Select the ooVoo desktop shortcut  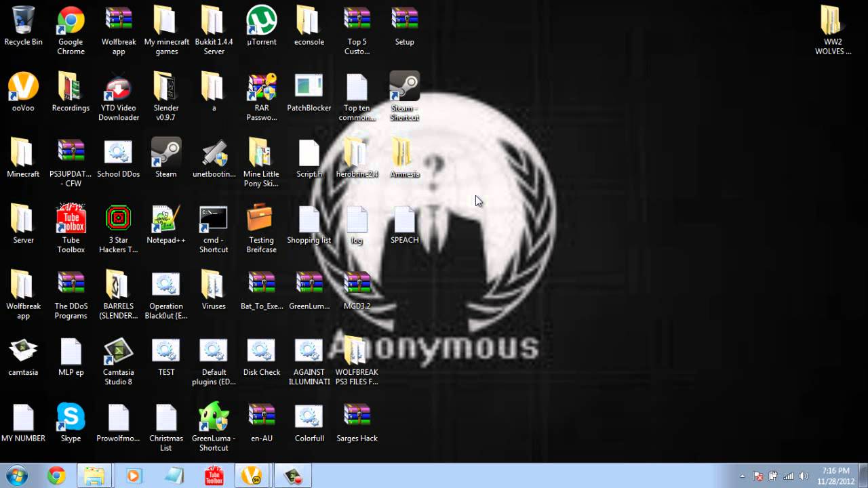(x=23, y=92)
